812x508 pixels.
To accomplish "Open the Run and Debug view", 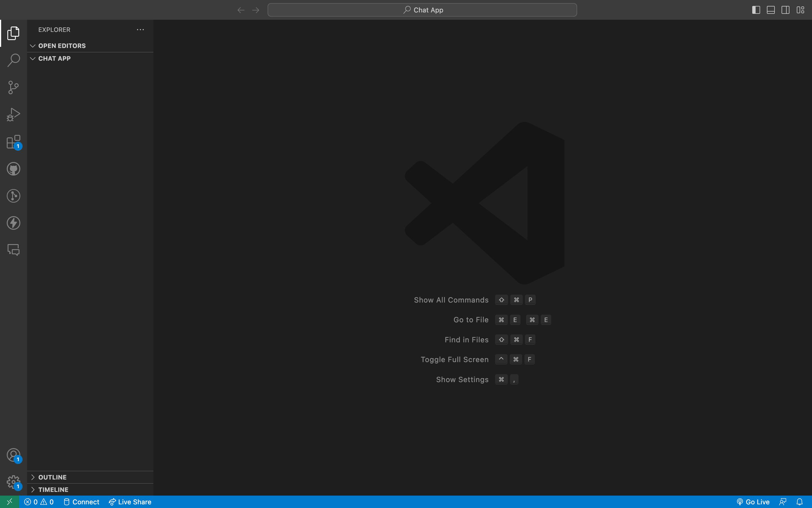I will tap(14, 115).
